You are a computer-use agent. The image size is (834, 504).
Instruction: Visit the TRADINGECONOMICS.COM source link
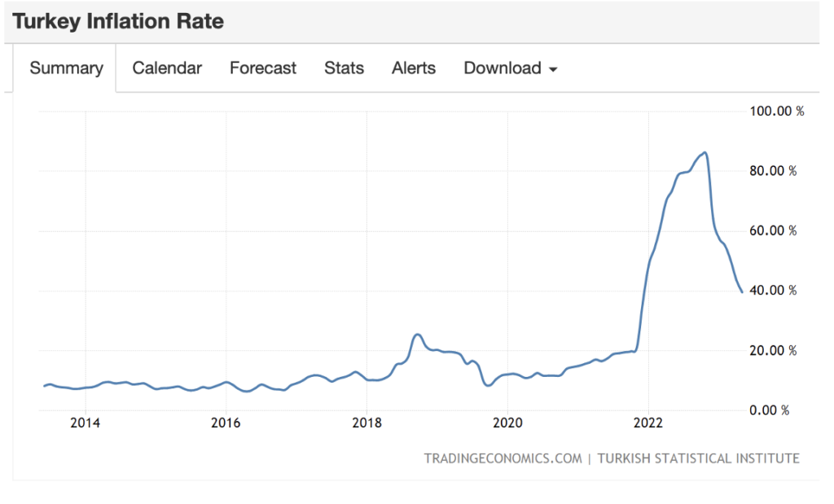tap(503, 458)
